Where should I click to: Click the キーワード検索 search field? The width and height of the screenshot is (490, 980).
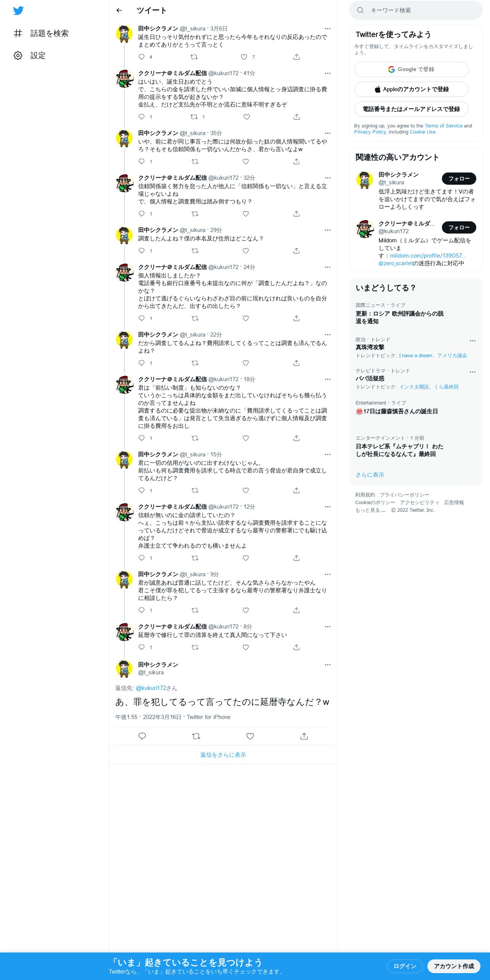coord(416,10)
